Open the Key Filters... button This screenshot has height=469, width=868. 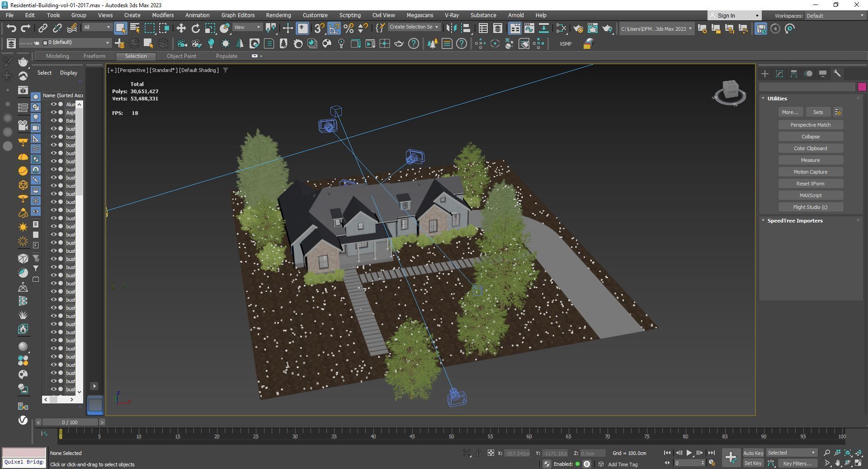click(797, 463)
